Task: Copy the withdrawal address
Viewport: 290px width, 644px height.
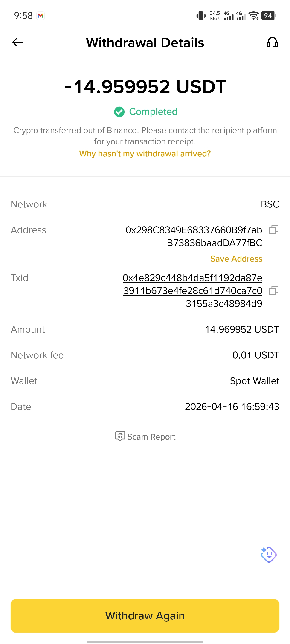Action: click(273, 230)
